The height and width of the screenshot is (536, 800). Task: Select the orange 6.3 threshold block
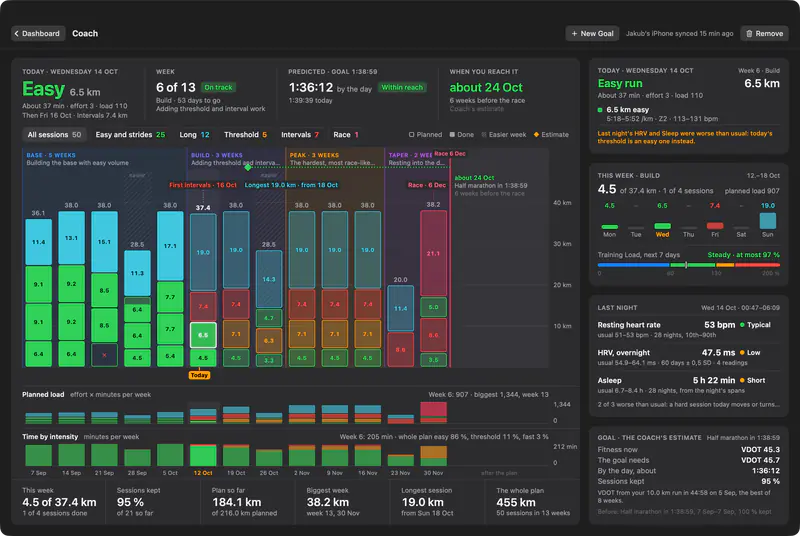pyautogui.click(x=269, y=341)
